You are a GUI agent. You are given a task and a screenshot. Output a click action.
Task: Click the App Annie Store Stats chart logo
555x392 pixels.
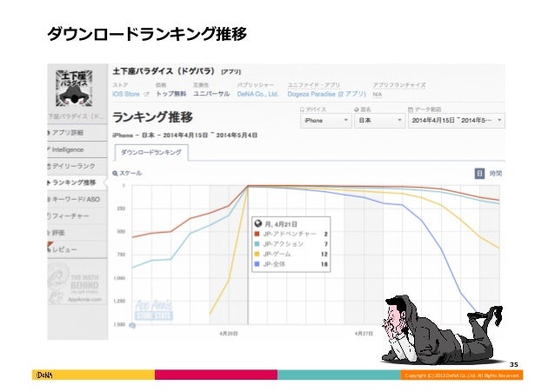(154, 310)
